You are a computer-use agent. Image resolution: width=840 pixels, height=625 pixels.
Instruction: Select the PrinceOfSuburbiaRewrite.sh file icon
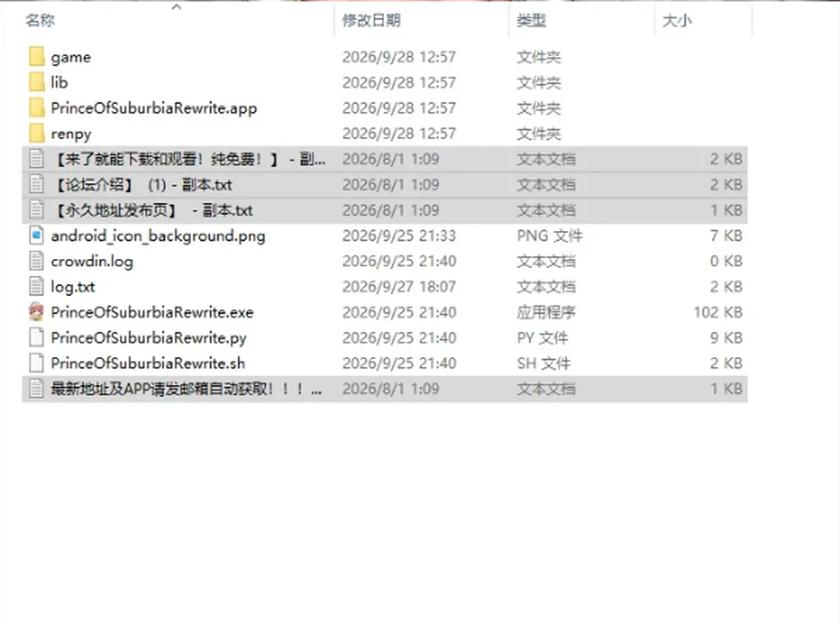(x=37, y=363)
